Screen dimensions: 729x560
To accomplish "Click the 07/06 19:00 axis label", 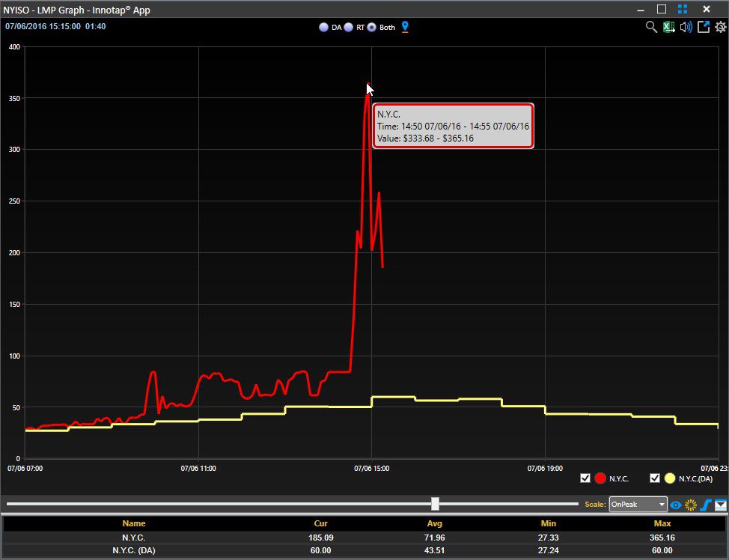I will coord(545,469).
